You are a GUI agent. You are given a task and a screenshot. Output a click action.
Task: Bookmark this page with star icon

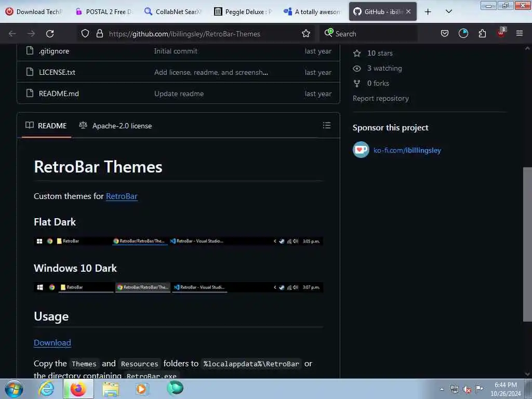306,33
